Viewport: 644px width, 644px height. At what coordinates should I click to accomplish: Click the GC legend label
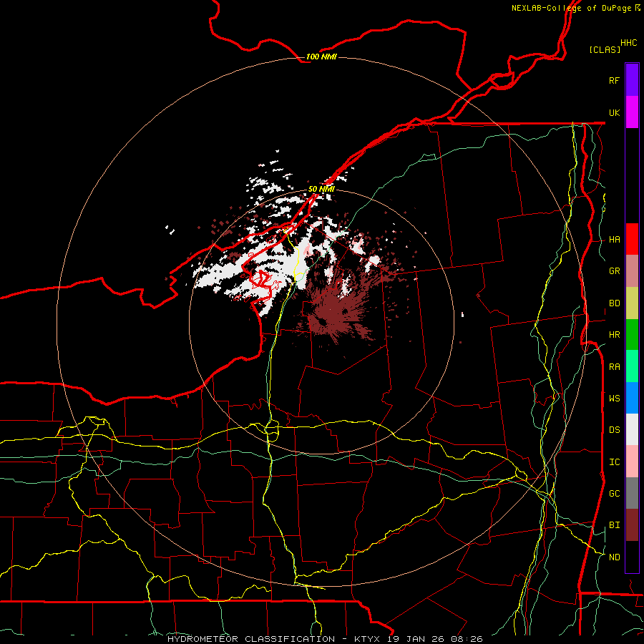(x=614, y=494)
